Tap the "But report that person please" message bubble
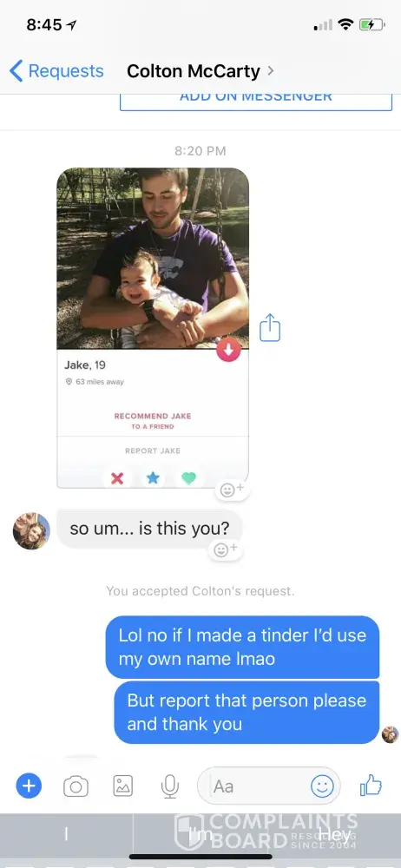 (x=247, y=712)
